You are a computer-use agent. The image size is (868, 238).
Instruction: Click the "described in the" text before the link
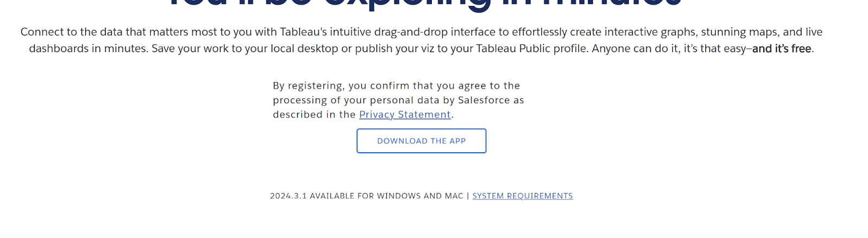tap(314, 115)
